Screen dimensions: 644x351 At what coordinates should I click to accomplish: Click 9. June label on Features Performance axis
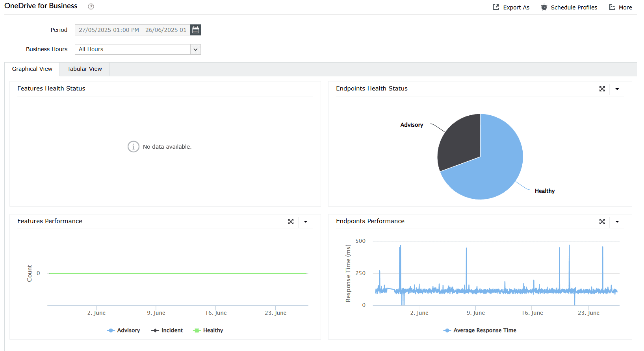[x=156, y=313]
